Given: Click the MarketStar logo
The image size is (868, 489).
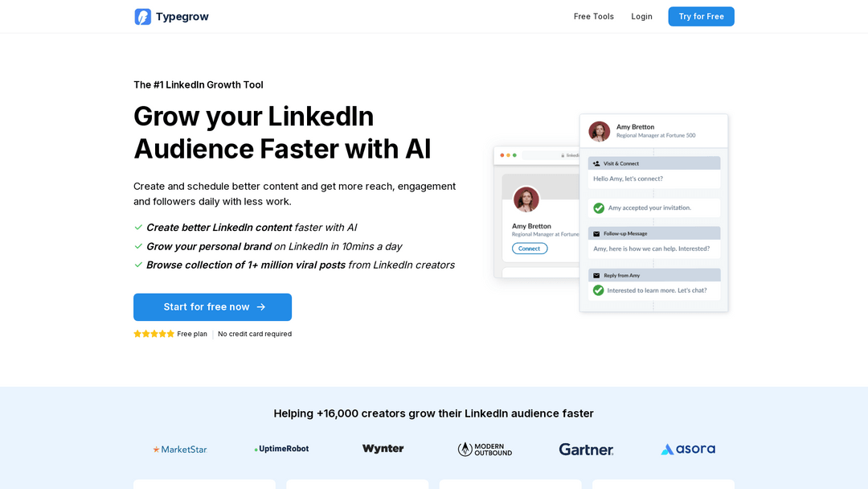Looking at the screenshot, I should (x=180, y=449).
